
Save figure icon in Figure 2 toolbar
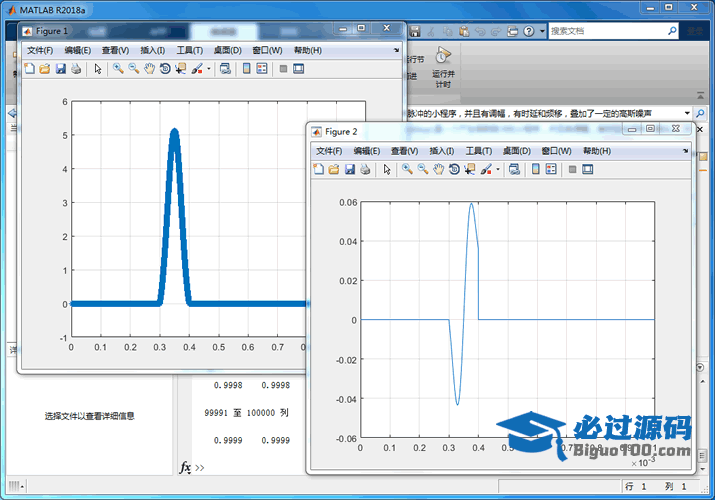[350, 170]
